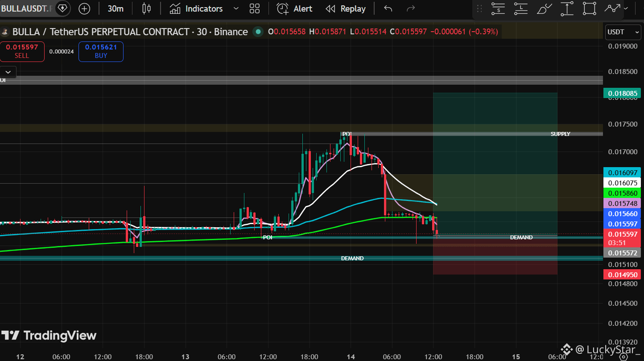
Task: Click the TradingView logo
Action: (x=49, y=336)
